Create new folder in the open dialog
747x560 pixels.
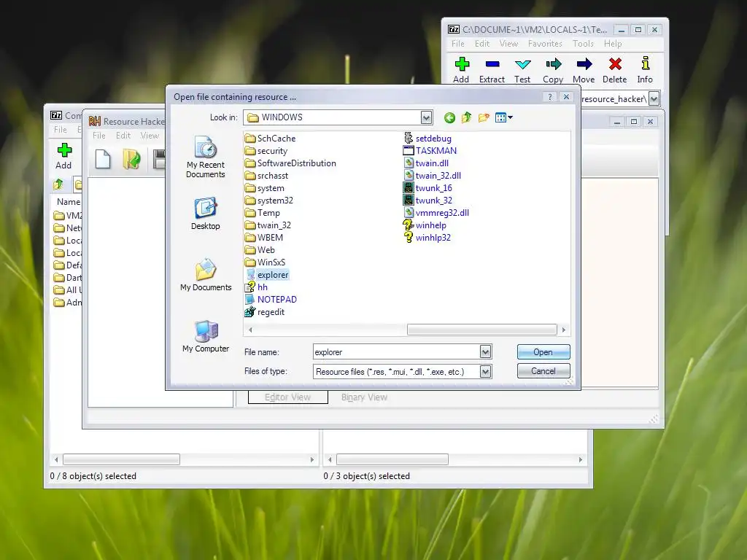coord(484,117)
